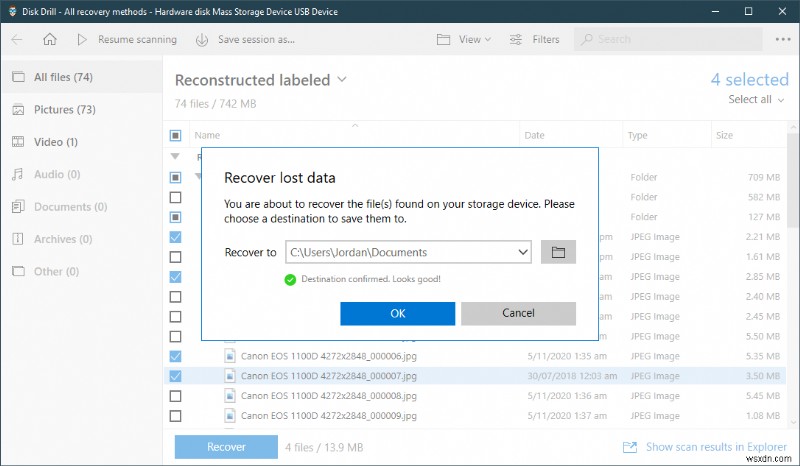The image size is (800, 466).
Task: Open the Recover to path dropdown
Action: point(523,253)
